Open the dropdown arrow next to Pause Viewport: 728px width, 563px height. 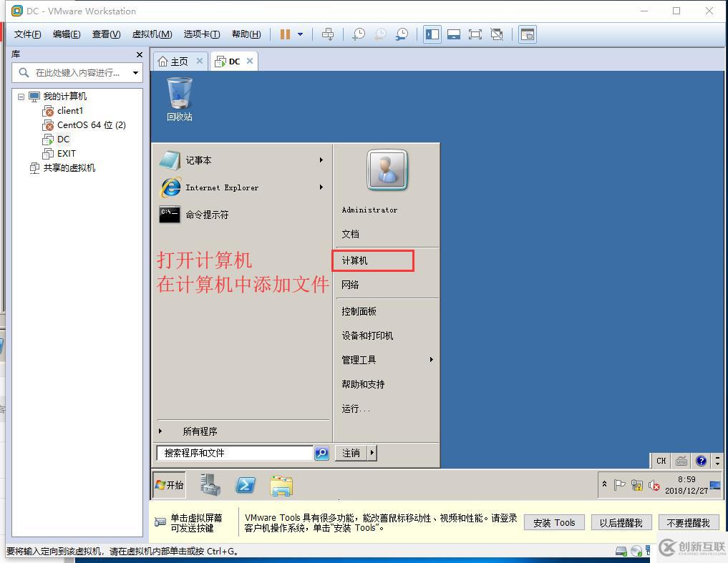point(301,34)
